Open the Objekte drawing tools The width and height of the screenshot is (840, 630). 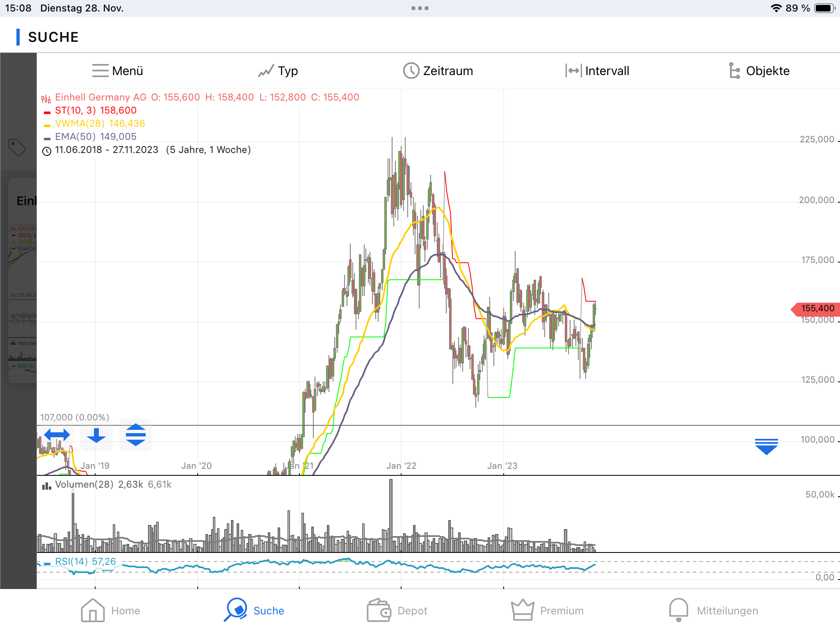(x=759, y=71)
